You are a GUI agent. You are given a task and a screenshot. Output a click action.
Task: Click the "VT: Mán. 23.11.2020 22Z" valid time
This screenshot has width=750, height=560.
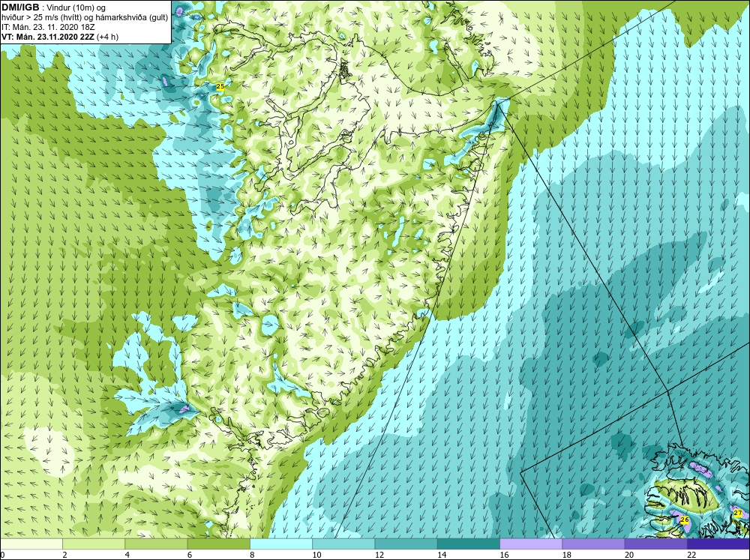pyautogui.click(x=48, y=37)
